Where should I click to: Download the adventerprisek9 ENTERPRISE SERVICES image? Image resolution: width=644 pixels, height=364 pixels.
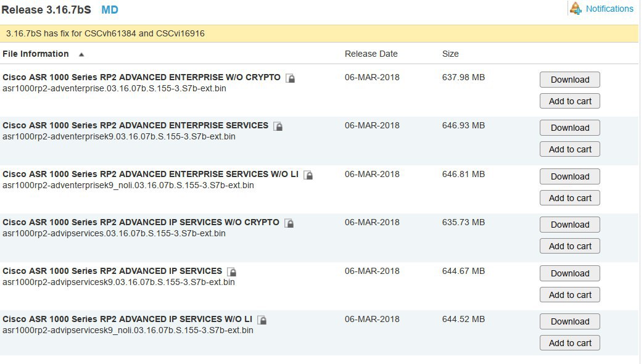(569, 128)
